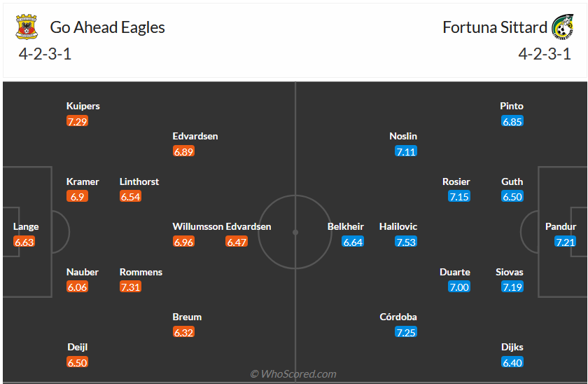Select Rosier's 7.15 rating badge
Screen dimensions: 588x384
pyautogui.click(x=459, y=197)
